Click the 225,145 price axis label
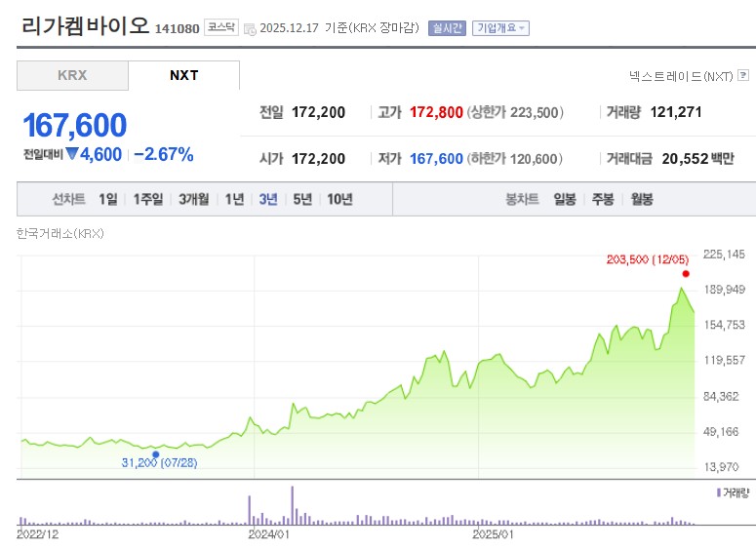The width and height of the screenshot is (756, 551). click(724, 255)
